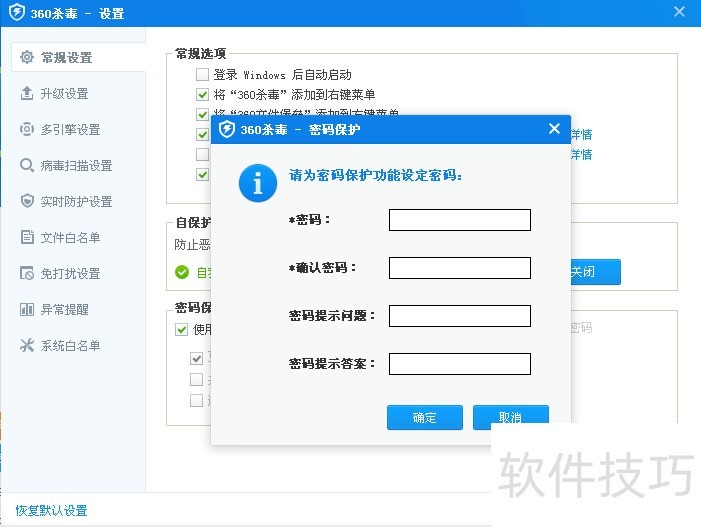This screenshot has height=527, width=701.
Task: Select 实时防护设置 in the sidebar
Action: pos(76,202)
